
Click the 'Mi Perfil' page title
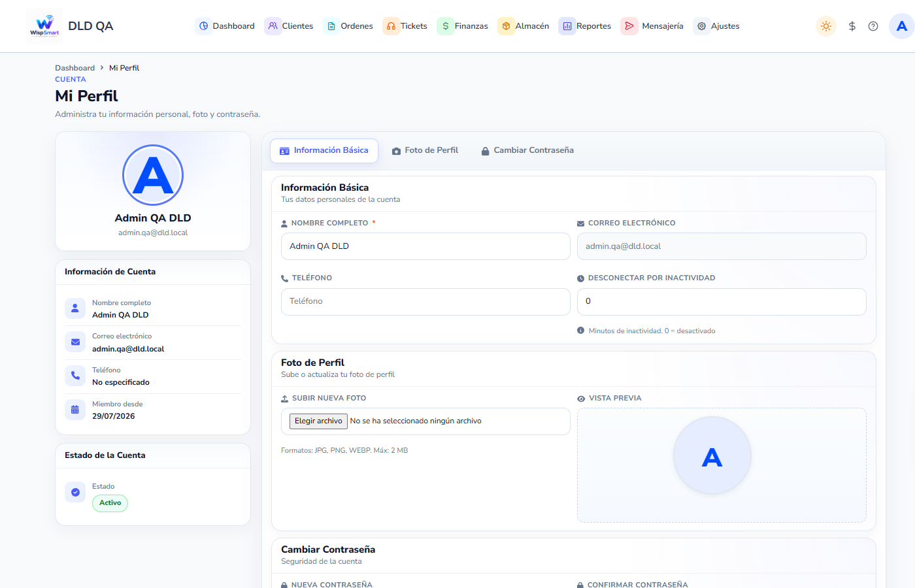pyautogui.click(x=86, y=96)
